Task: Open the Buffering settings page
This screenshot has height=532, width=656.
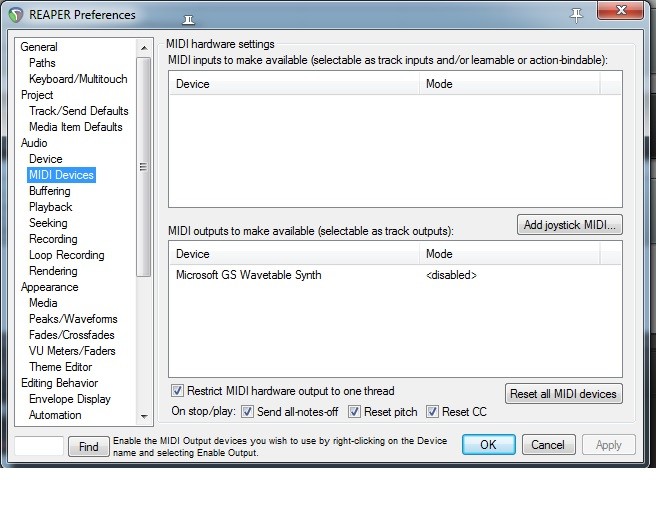Action: [x=49, y=191]
